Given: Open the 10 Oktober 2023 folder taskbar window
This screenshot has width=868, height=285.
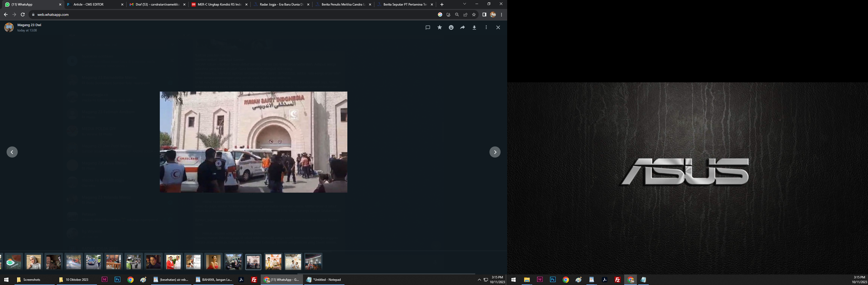Looking at the screenshot, I should click(77, 280).
